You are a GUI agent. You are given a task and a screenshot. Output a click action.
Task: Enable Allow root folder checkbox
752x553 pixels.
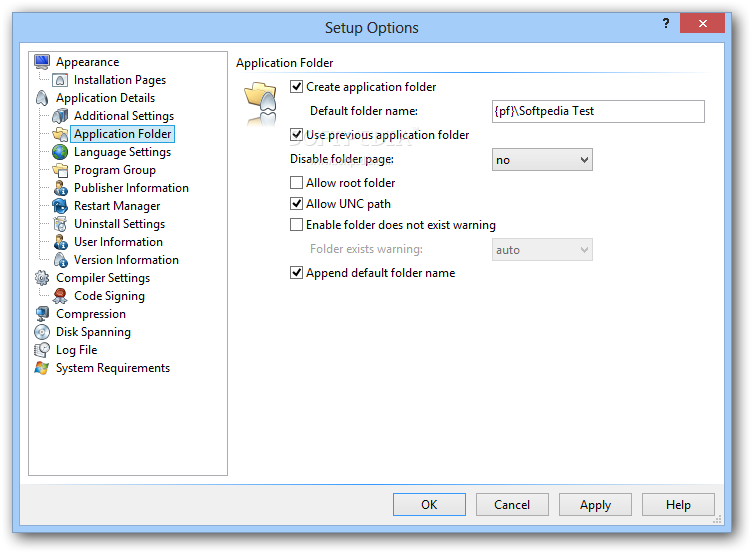pyautogui.click(x=296, y=183)
